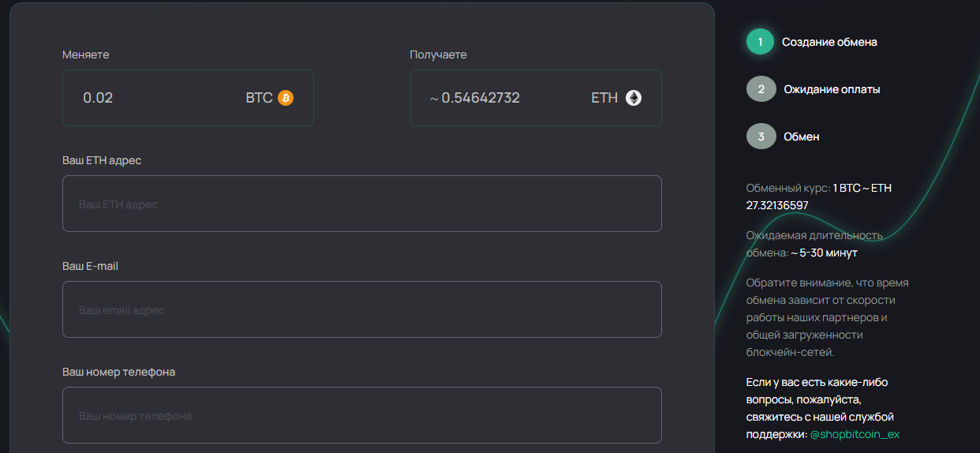Open the @shopbitcoin_ex support link
This screenshot has height=453, width=980.
(x=855, y=434)
